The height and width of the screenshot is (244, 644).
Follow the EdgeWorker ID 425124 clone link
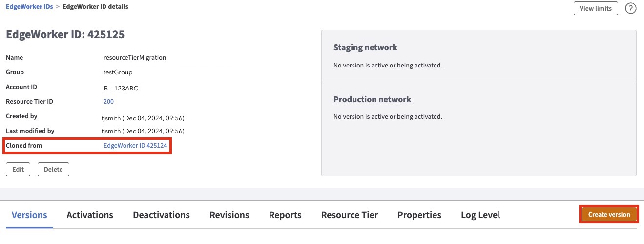tap(135, 146)
